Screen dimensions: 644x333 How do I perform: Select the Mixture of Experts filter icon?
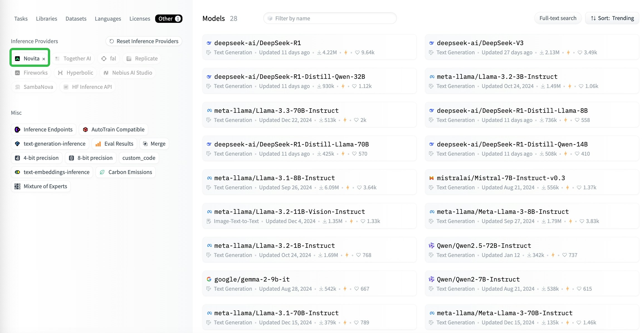[x=18, y=186]
